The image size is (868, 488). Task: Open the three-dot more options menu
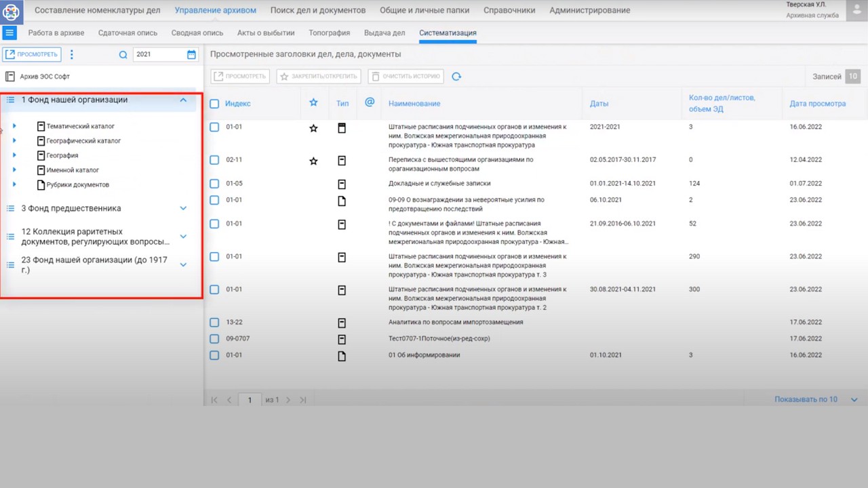[72, 55]
